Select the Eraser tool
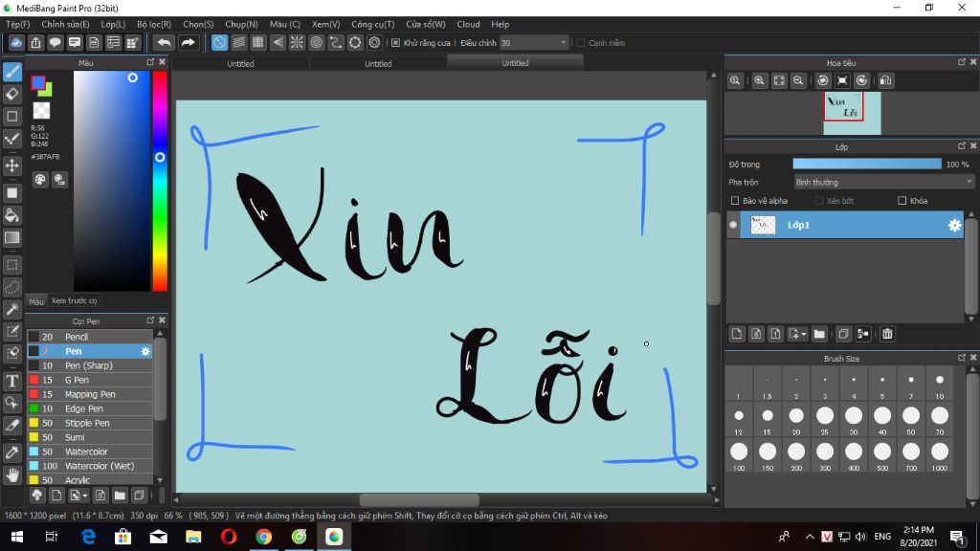The height and width of the screenshot is (551, 980). tap(12, 95)
